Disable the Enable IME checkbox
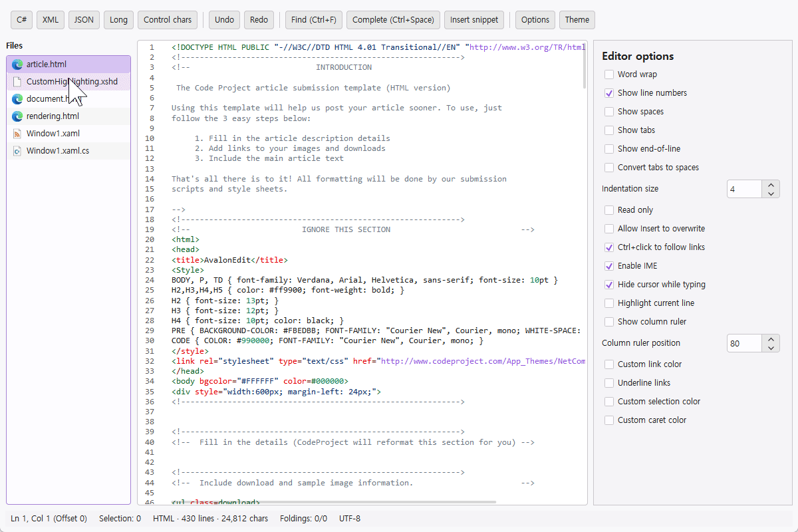Screen dimensions: 798x532 (609, 266)
